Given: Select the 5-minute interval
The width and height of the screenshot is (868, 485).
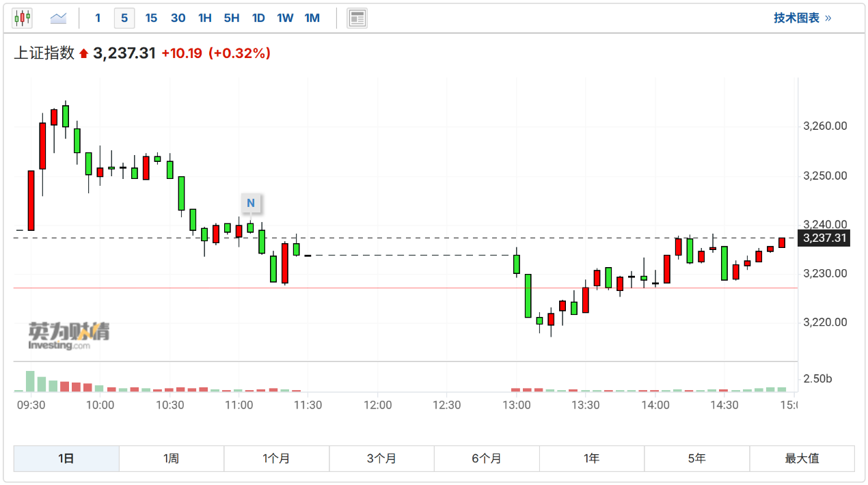Looking at the screenshot, I should (x=124, y=18).
